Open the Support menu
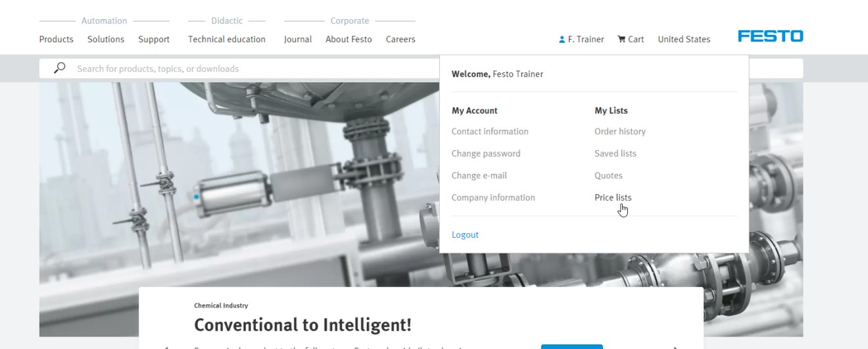 (x=154, y=40)
